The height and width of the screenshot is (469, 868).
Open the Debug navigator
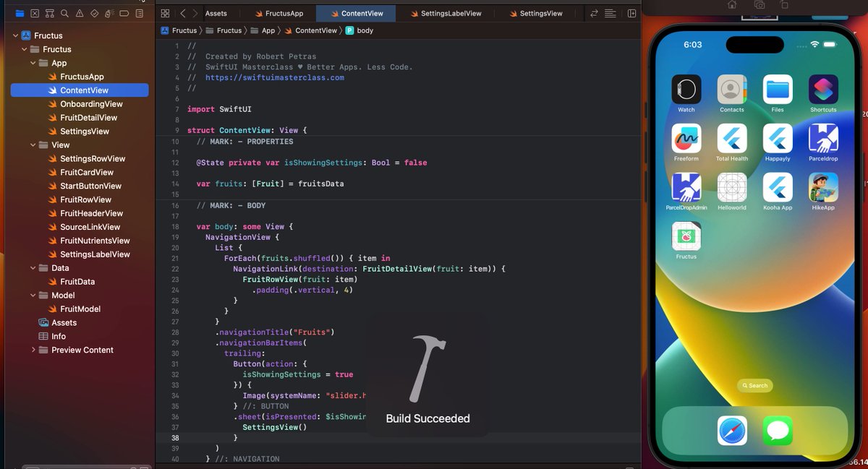click(x=110, y=13)
